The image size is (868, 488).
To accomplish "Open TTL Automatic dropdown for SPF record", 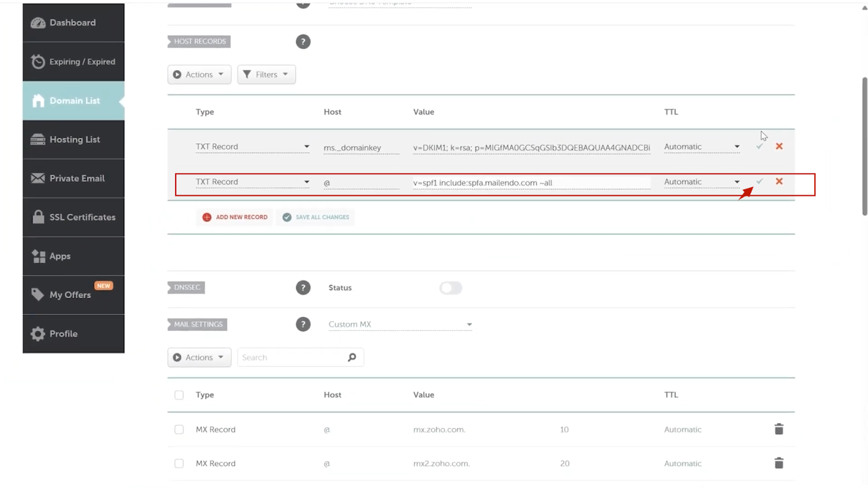I will coord(701,182).
